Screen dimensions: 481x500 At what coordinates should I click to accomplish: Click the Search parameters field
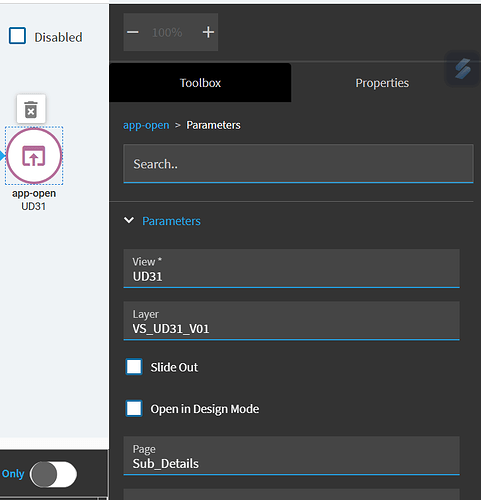tap(298, 164)
